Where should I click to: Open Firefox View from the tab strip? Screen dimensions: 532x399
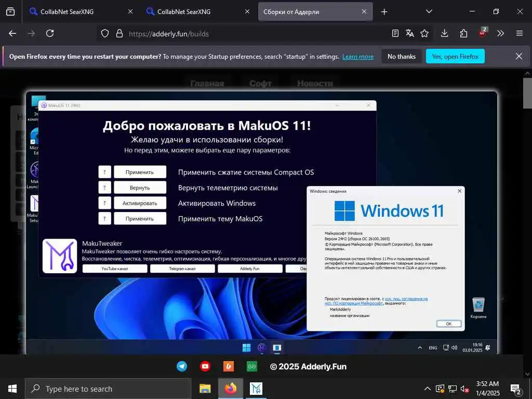(10, 11)
